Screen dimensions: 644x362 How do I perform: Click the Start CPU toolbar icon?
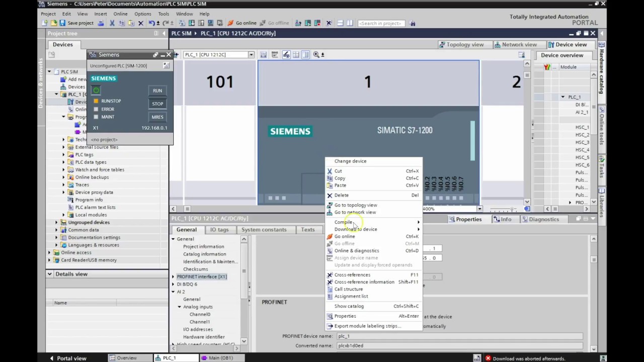pos(308,23)
